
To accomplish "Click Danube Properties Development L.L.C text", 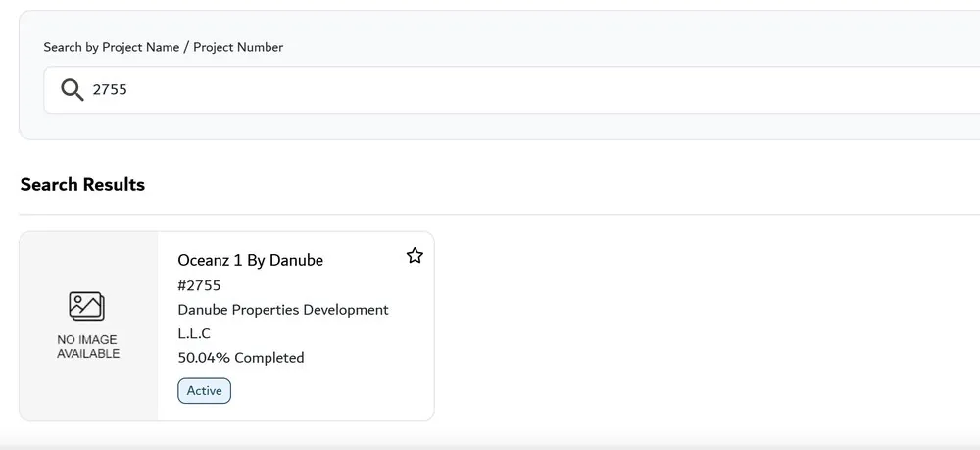I will 283,322.
